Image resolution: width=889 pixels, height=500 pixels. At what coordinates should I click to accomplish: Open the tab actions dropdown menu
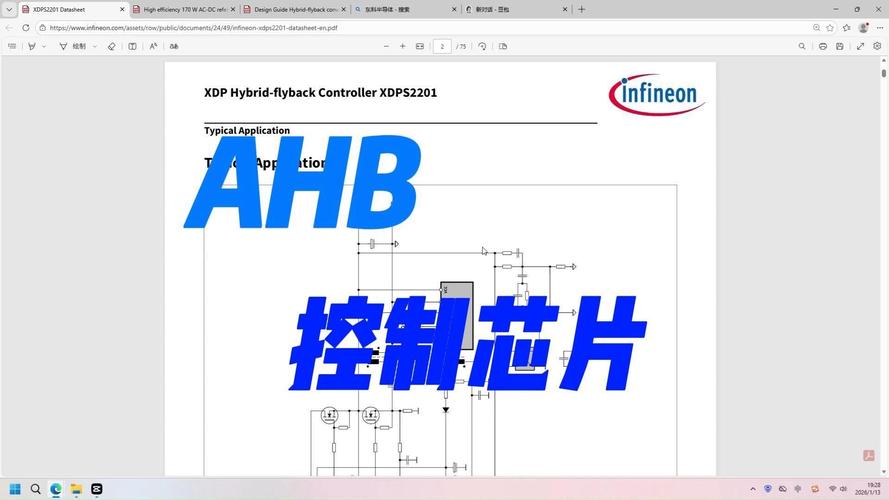coord(9,10)
